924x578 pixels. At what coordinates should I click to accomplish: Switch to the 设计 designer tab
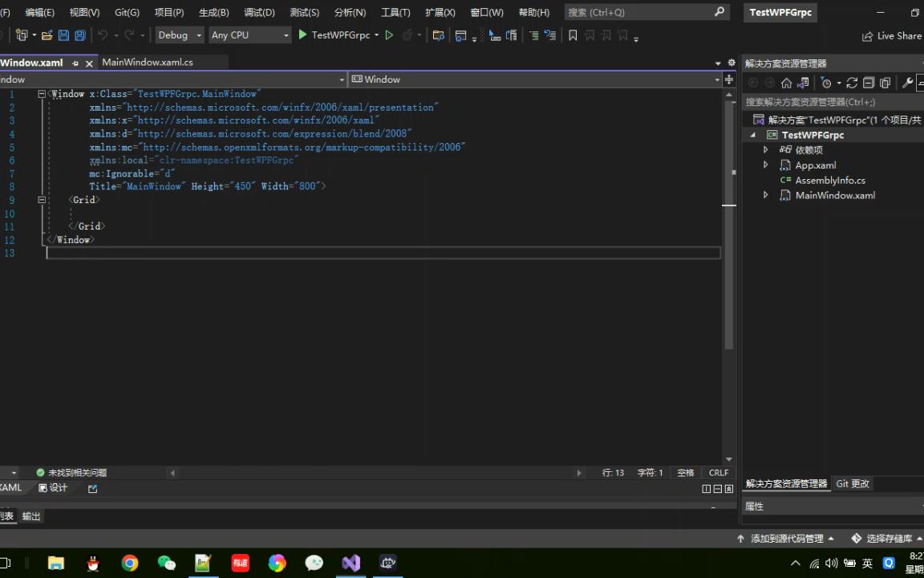tap(54, 488)
